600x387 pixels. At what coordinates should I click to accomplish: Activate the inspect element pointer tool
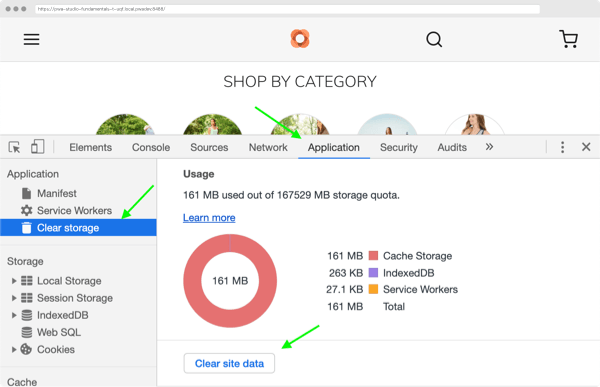click(14, 147)
